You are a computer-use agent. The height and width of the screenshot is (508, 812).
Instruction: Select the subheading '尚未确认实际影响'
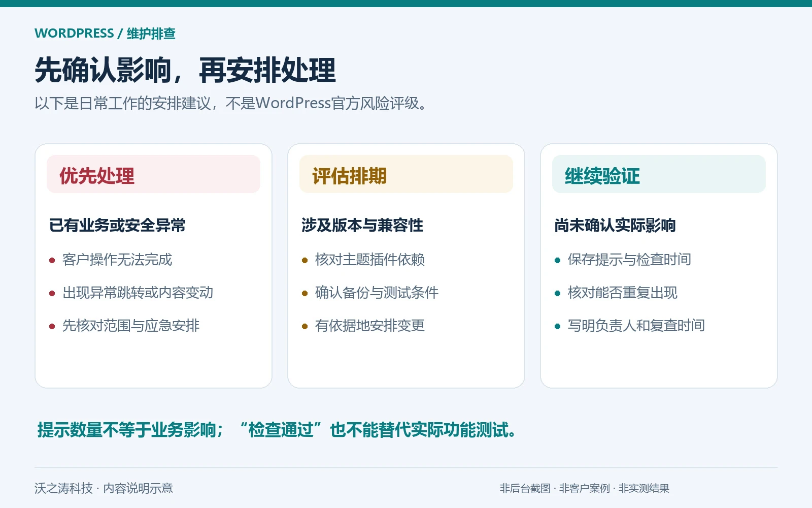tap(615, 225)
